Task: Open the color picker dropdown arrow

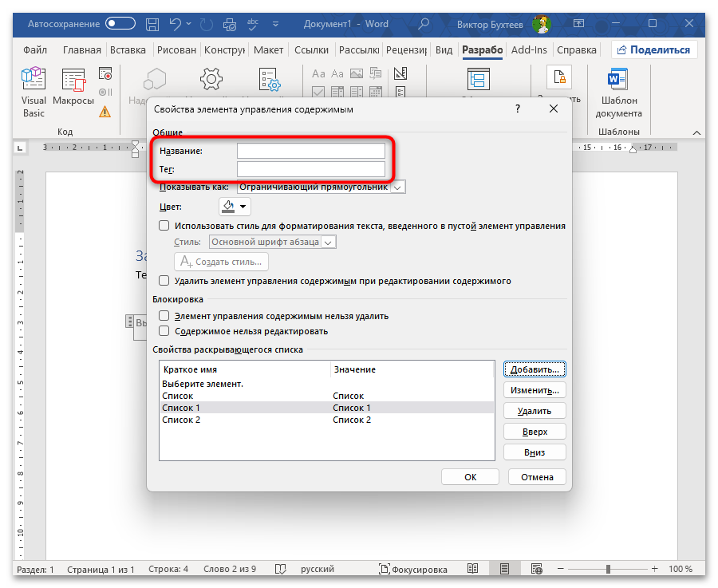Action: (243, 207)
